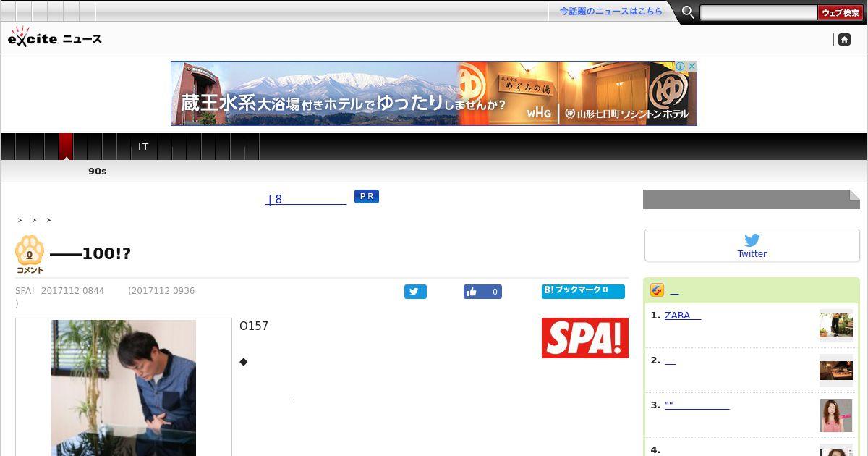Screen dimensions: 868x456
Task: Open the Washington Hotel banner ad
Action: (434, 93)
